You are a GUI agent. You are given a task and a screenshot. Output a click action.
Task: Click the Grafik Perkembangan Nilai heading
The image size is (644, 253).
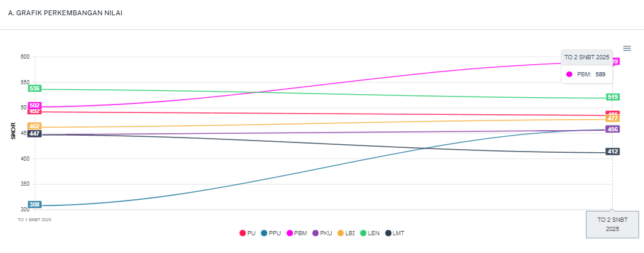click(65, 13)
